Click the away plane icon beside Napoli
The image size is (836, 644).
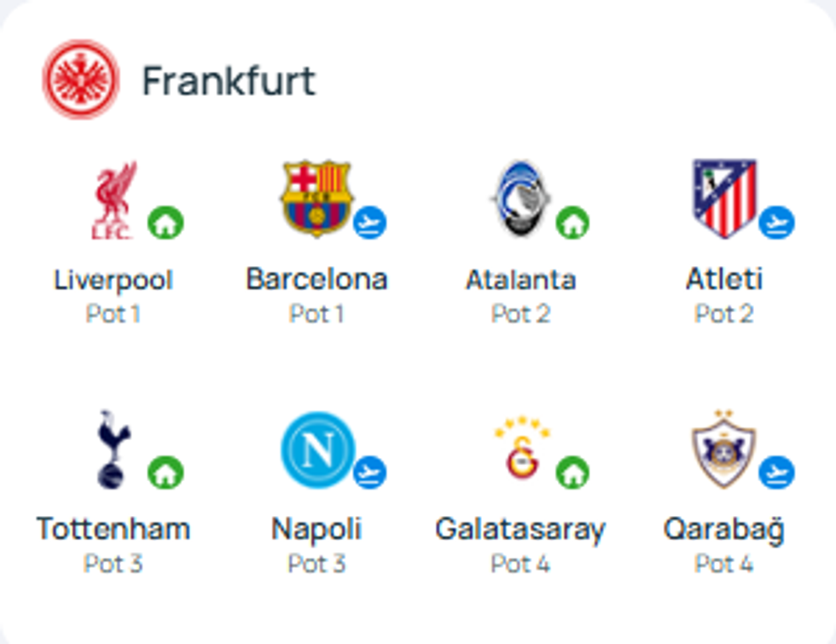coord(369,473)
